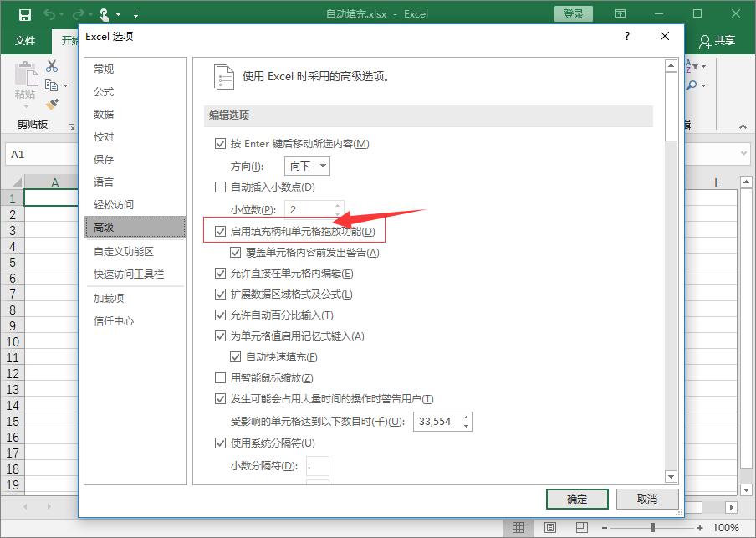The image size is (756, 538).
Task: Switch to Page Break Preview view
Action: [580, 527]
